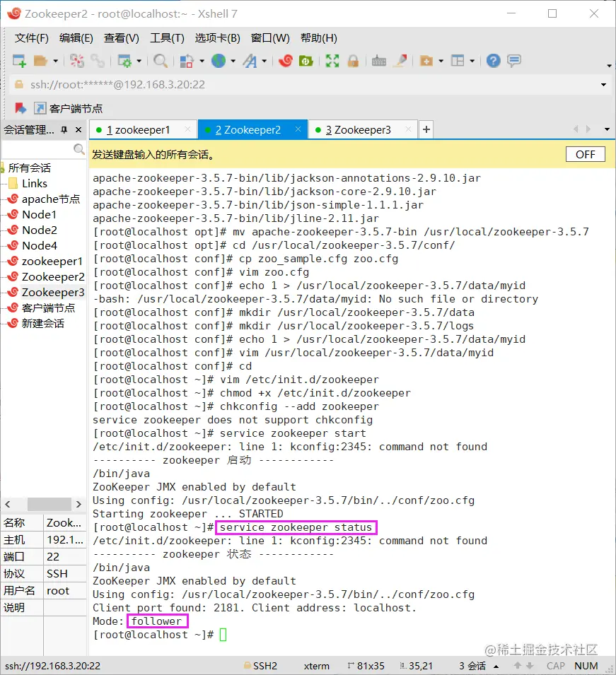Viewport: 616px width, 675px height.
Task: Close the 1 zookeeper1 tab
Action: coord(187,129)
